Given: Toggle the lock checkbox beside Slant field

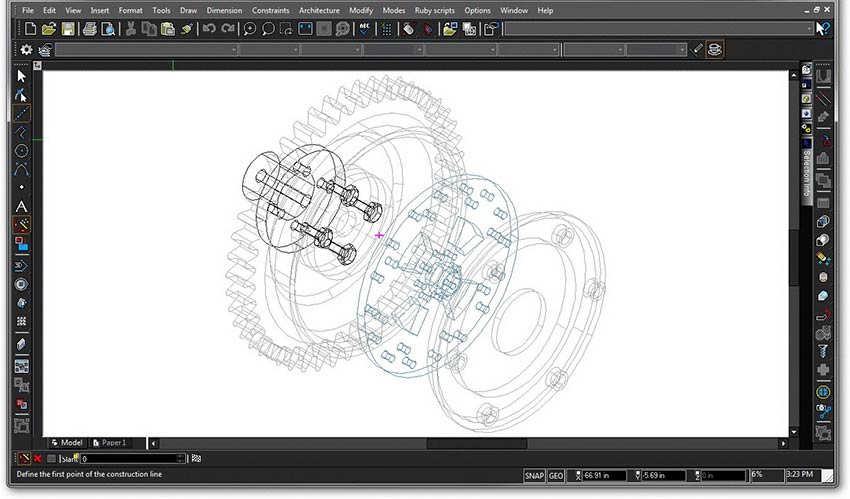Looking at the screenshot, I should [x=52, y=459].
